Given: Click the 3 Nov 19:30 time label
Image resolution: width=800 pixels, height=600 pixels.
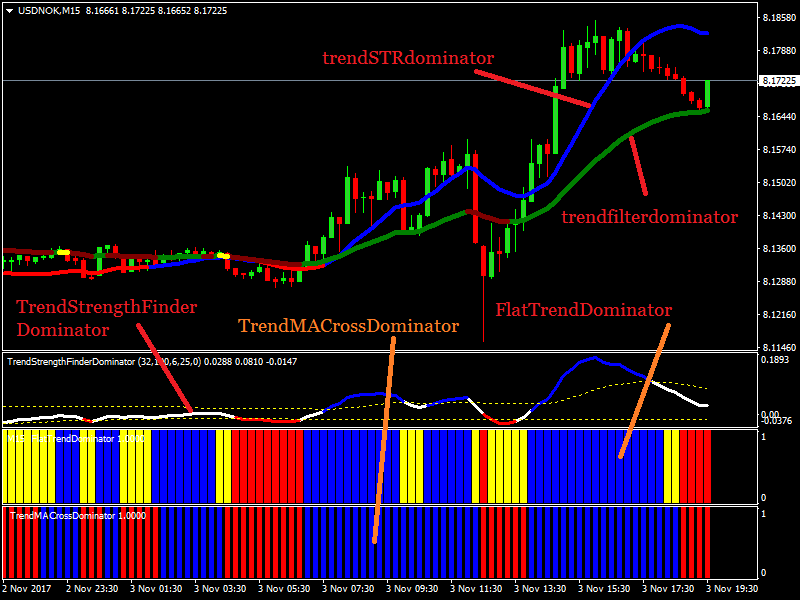Looking at the screenshot, I should [x=739, y=589].
